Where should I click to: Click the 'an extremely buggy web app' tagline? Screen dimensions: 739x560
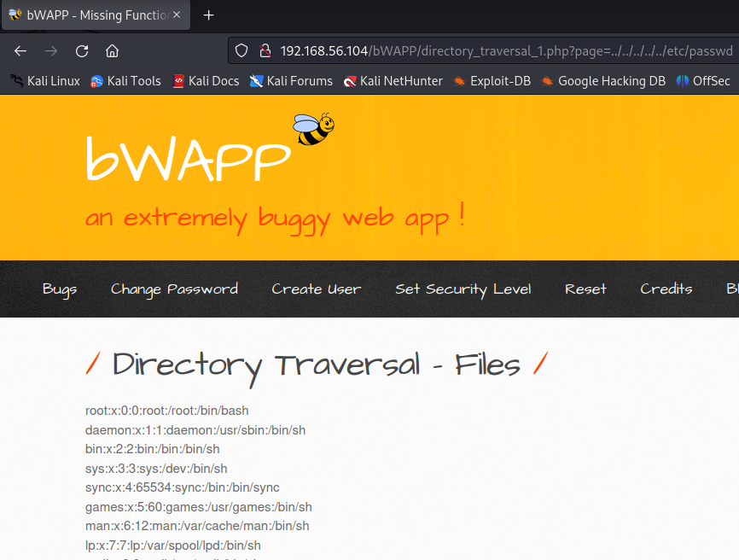[276, 219]
